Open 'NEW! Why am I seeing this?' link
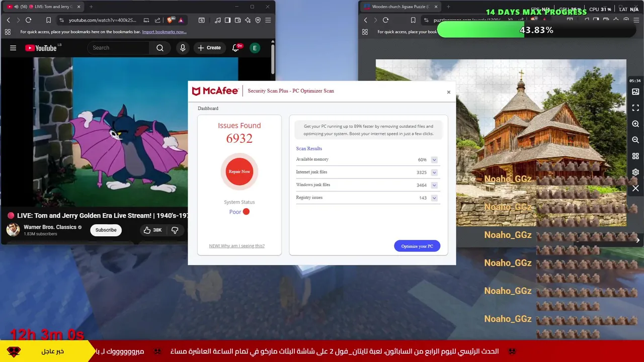 tap(236, 246)
